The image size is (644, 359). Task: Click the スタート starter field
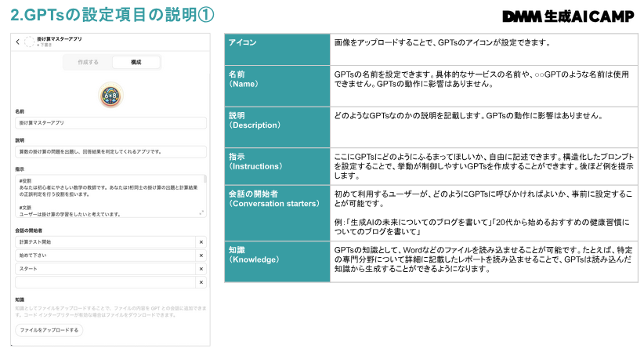[x=104, y=269]
